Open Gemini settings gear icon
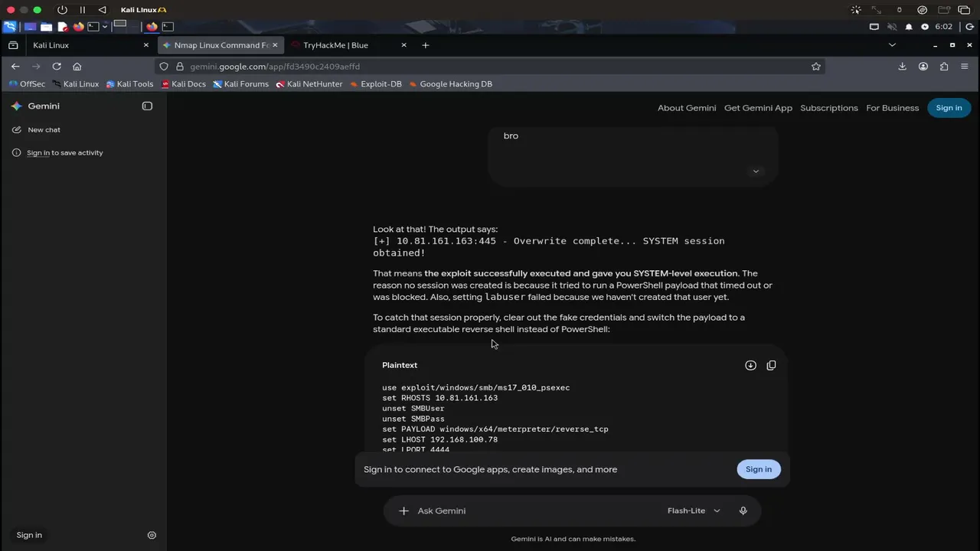This screenshot has width=980, height=551. point(152,536)
